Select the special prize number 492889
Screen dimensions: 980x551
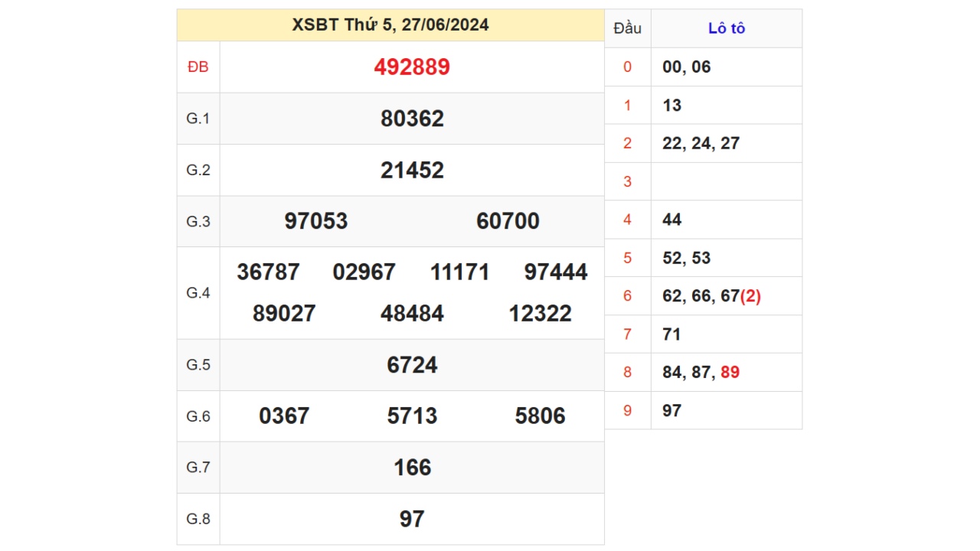point(412,67)
